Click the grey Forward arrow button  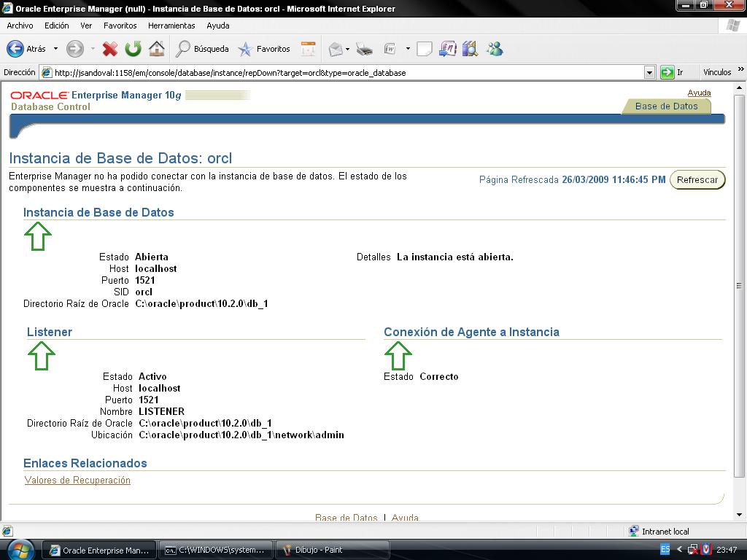(x=75, y=49)
